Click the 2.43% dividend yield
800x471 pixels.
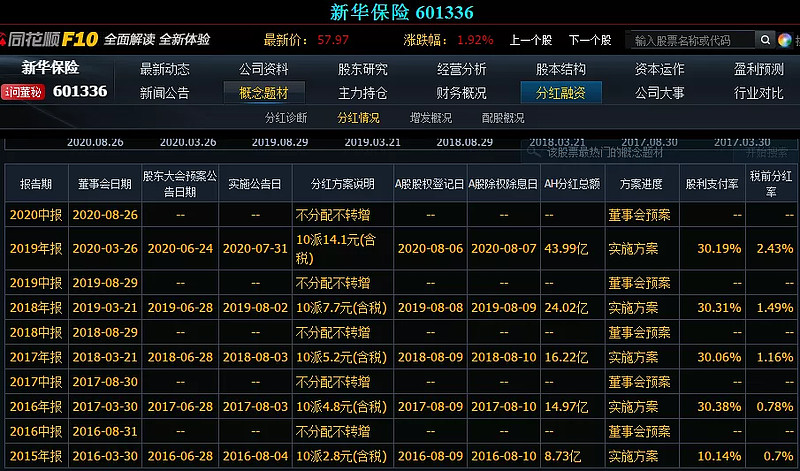tap(776, 249)
